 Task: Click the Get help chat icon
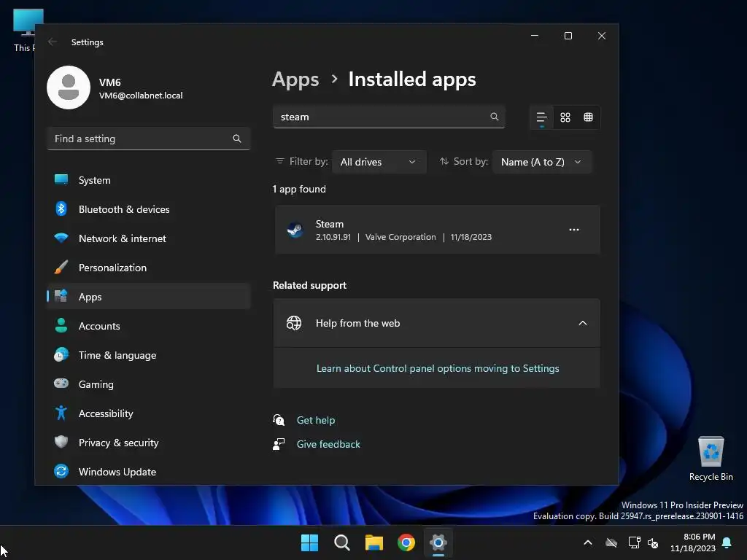coord(279,420)
